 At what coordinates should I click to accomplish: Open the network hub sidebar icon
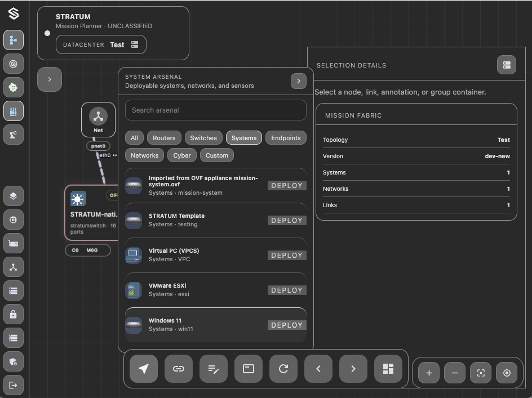[13, 267]
